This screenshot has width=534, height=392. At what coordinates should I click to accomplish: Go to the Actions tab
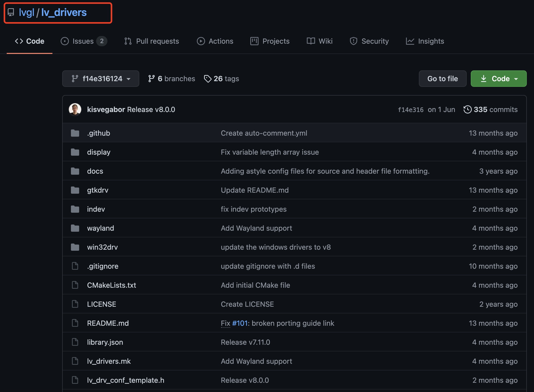click(215, 41)
